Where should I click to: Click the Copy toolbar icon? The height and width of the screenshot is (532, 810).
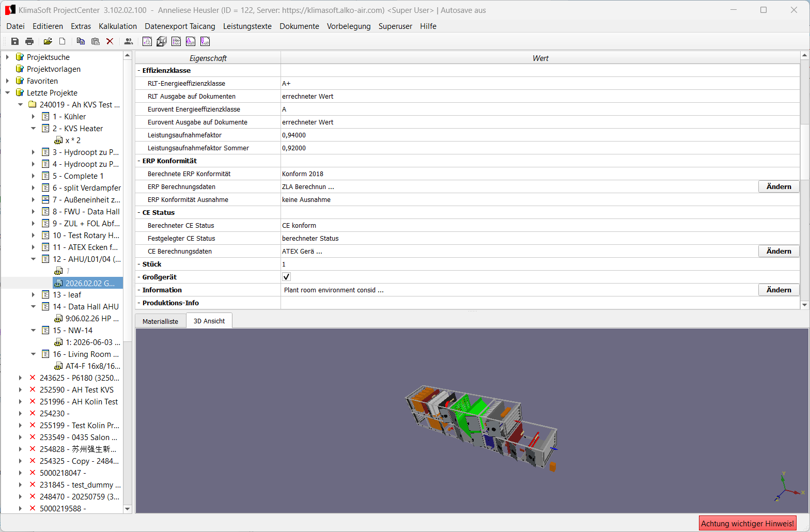[81, 41]
